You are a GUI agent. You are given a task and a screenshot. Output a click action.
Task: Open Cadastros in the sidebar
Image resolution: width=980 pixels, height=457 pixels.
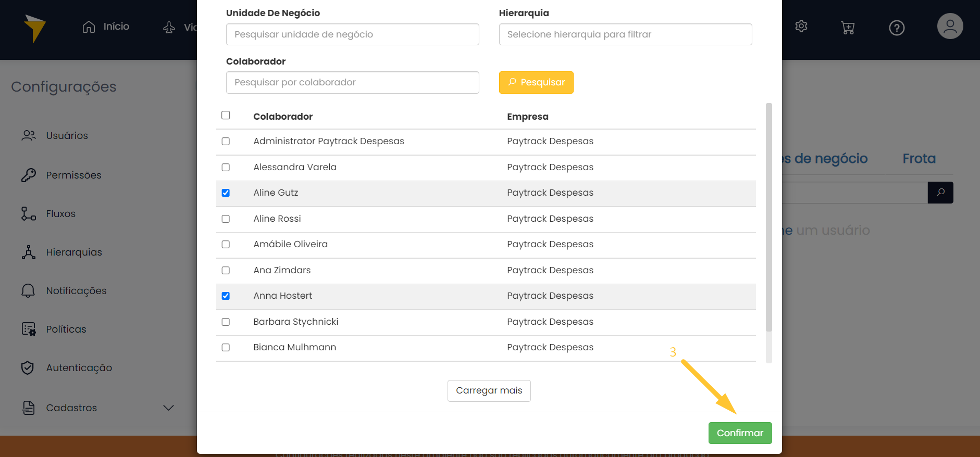71,408
